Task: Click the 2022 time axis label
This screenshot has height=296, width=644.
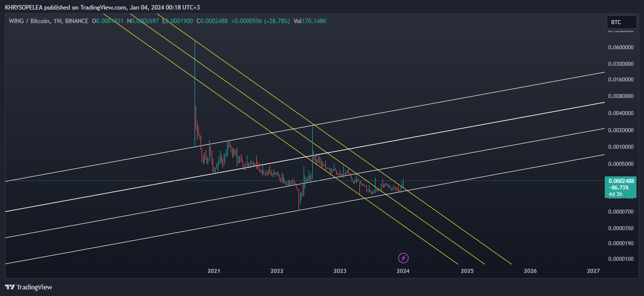Action: click(277, 271)
